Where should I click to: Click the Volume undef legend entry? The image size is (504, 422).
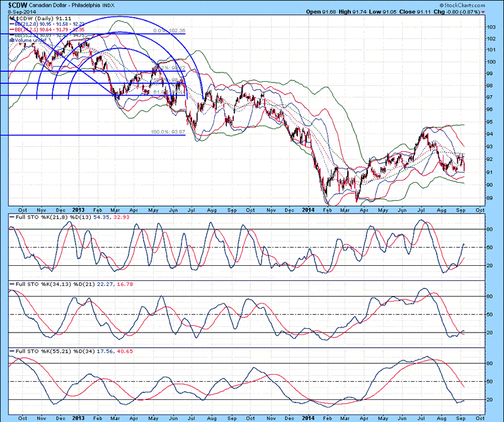(x=30, y=41)
